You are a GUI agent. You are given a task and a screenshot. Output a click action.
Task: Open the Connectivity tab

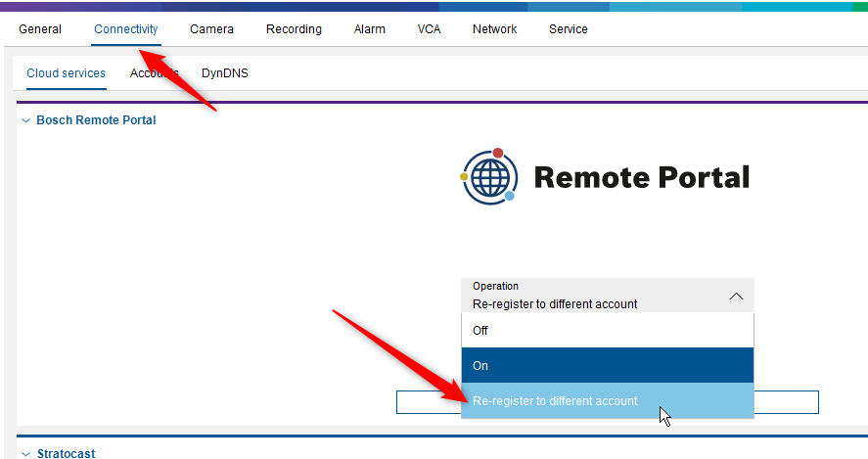125,29
